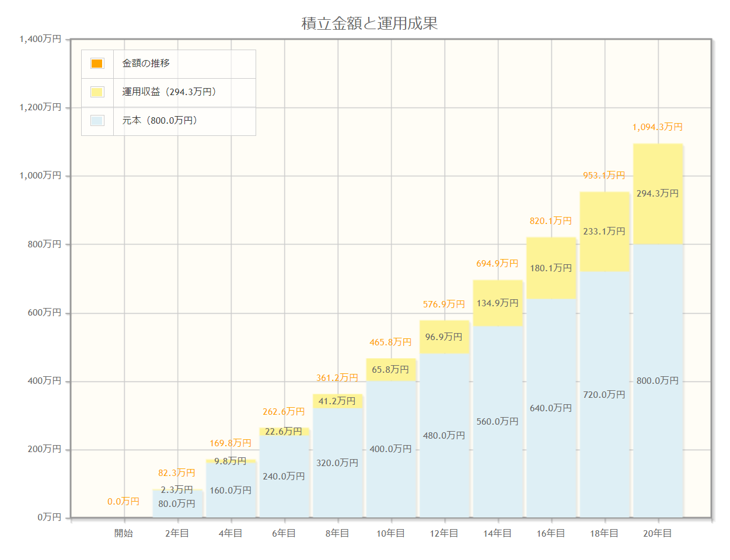Screen dimensions: 730x560
Task: Click the chart title 積立金額と運用成果
Action: pyautogui.click(x=370, y=23)
